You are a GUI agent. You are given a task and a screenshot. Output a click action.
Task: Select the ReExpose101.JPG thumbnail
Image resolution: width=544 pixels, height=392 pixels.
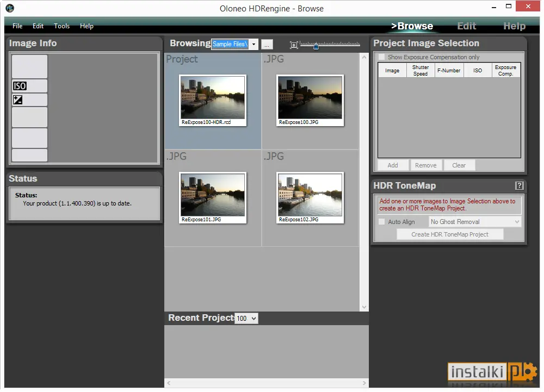[213, 197]
